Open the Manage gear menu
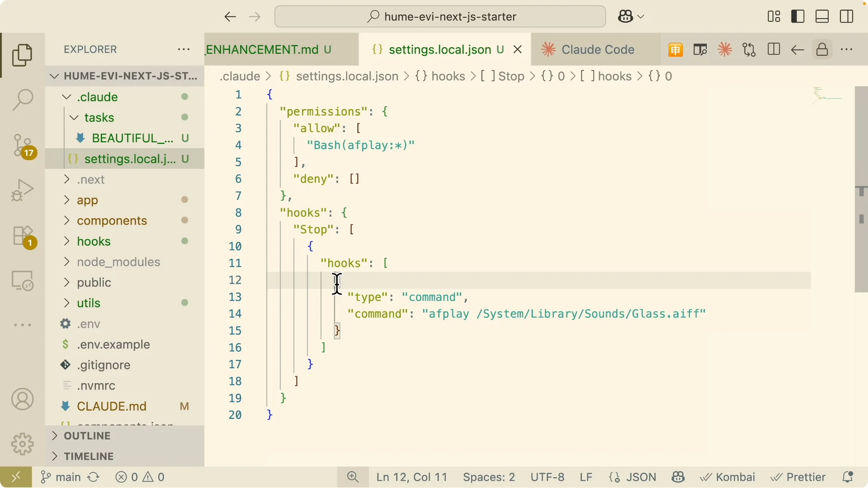This screenshot has width=868, height=488. (22, 444)
